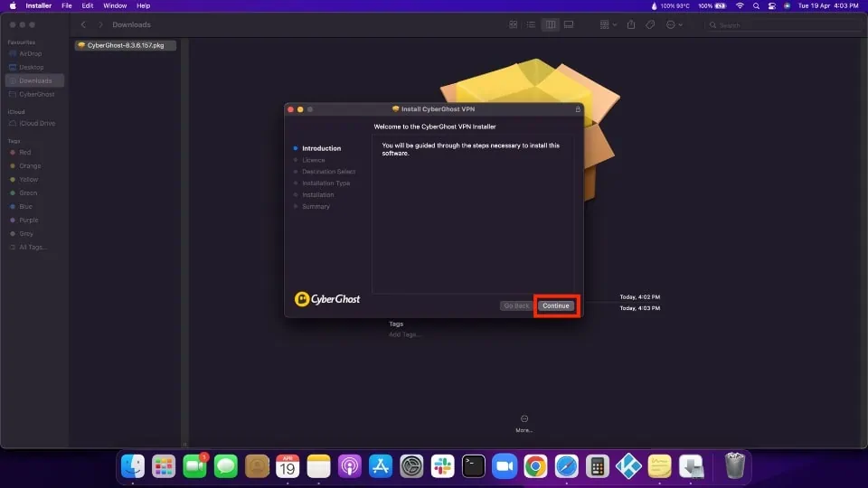The width and height of the screenshot is (868, 488).
Task: Open Kodi from the Dock
Action: (629, 466)
